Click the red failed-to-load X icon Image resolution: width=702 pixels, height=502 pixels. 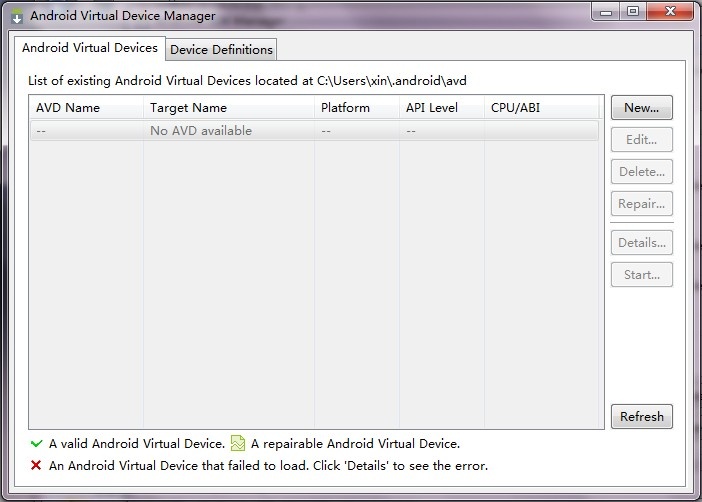click(x=37, y=465)
